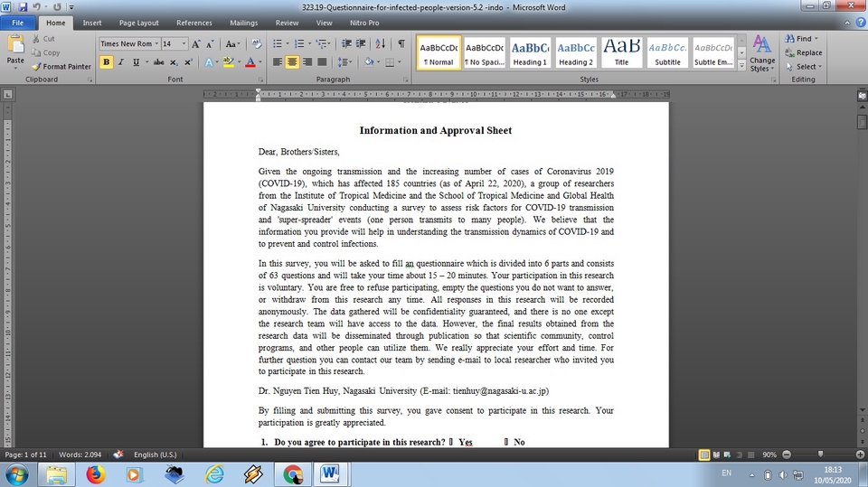The height and width of the screenshot is (487, 868).
Task: Align text to the left
Action: 278,62
